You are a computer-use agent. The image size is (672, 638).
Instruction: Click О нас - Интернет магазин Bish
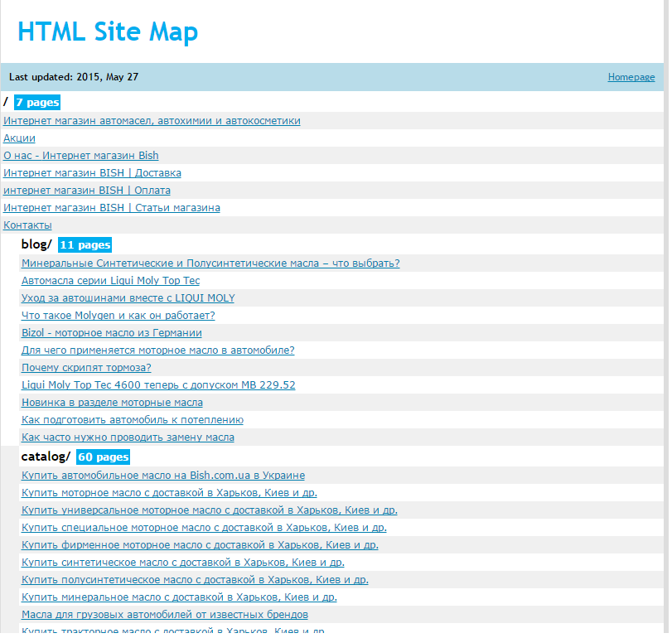80,156
